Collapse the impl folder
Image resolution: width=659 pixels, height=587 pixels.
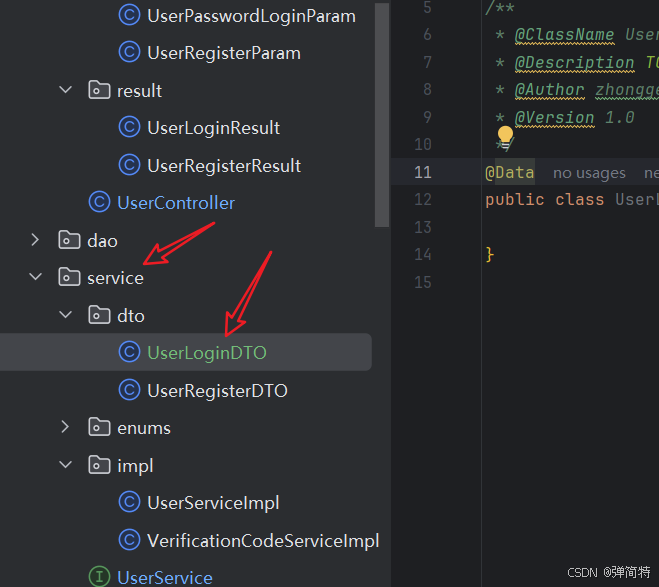(66, 465)
